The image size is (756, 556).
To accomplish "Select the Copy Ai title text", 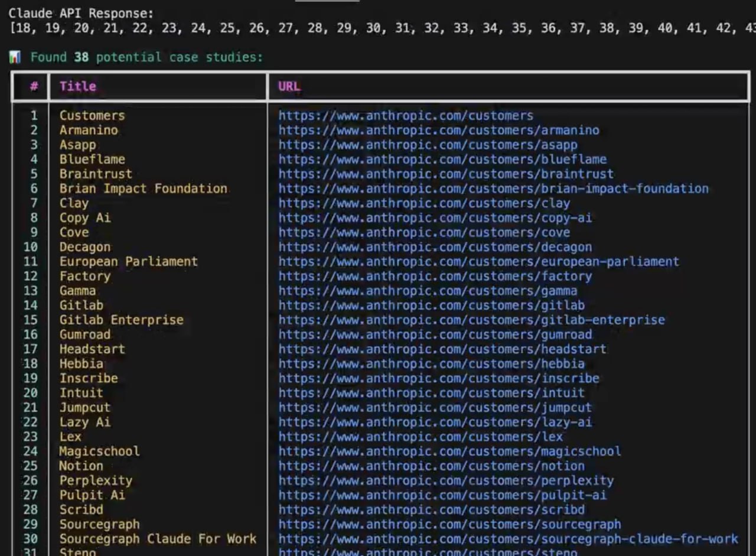I will [x=84, y=218].
